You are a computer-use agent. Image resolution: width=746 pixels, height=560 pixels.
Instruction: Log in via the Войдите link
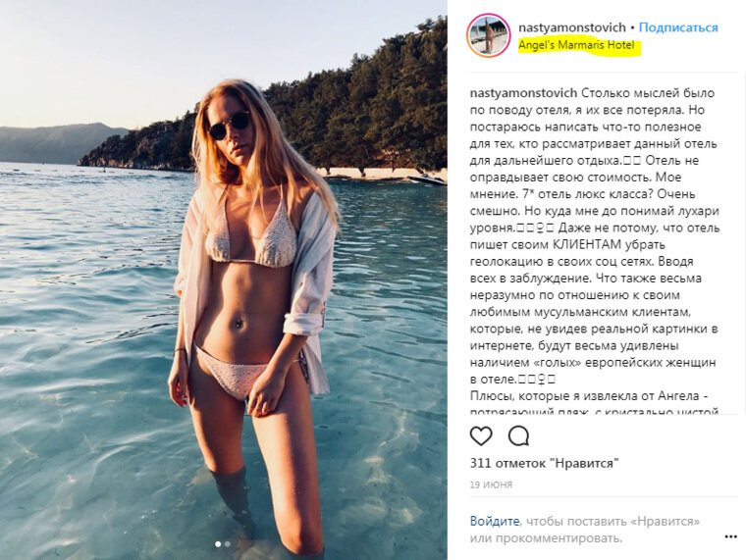[495, 521]
